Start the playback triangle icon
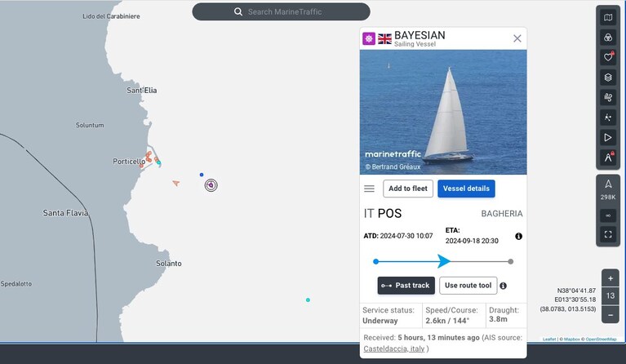 click(608, 138)
